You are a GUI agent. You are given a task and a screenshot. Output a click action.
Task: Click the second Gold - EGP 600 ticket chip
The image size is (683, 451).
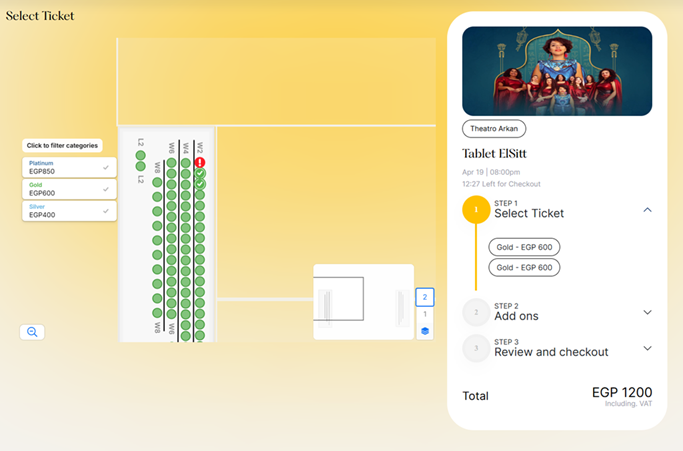coord(524,268)
